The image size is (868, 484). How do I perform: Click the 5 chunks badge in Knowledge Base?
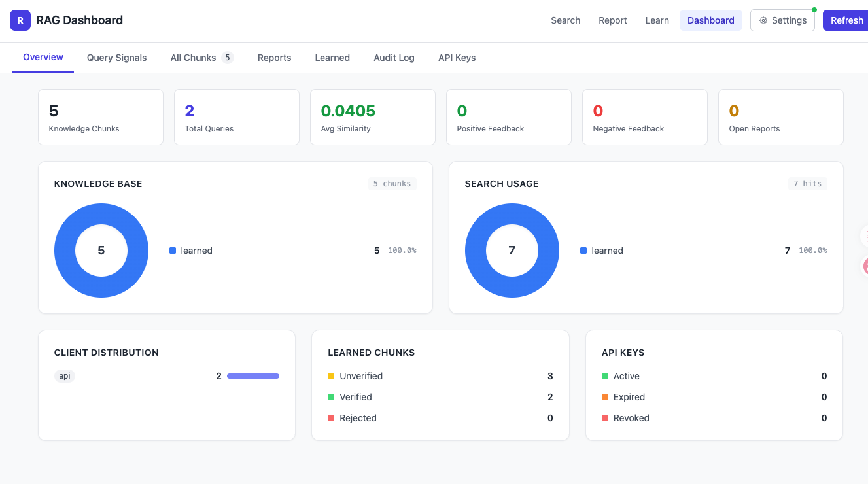(391, 184)
